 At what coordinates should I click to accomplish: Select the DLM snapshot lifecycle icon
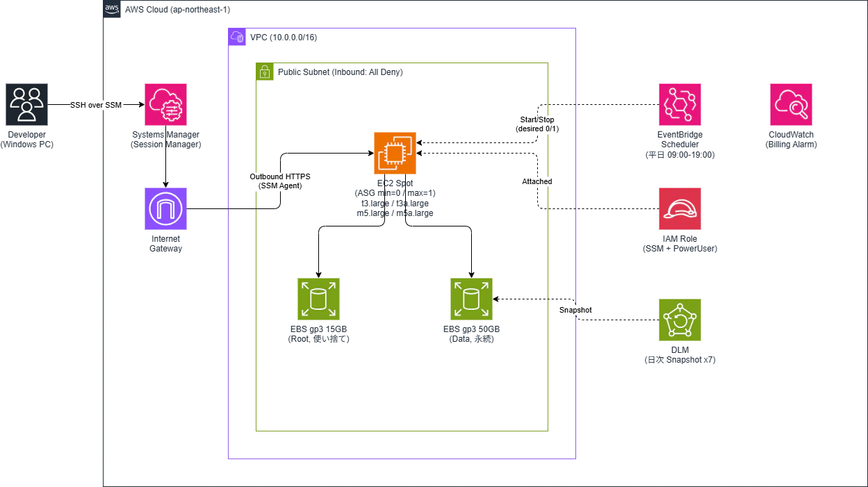(x=680, y=320)
